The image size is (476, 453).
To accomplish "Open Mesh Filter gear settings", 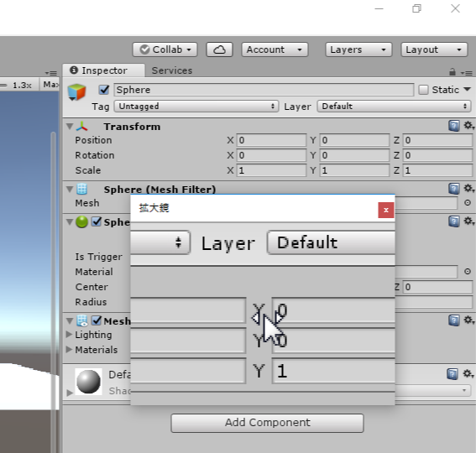I will coord(468,189).
